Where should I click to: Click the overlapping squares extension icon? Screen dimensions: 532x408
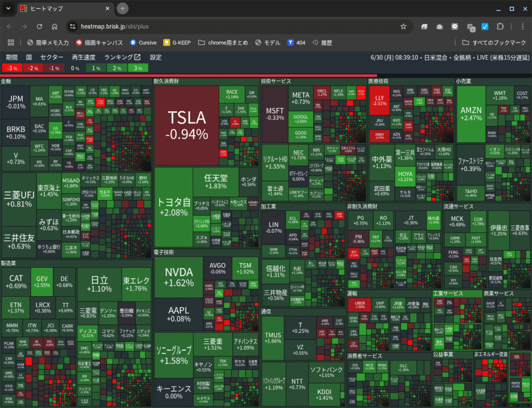(x=471, y=27)
